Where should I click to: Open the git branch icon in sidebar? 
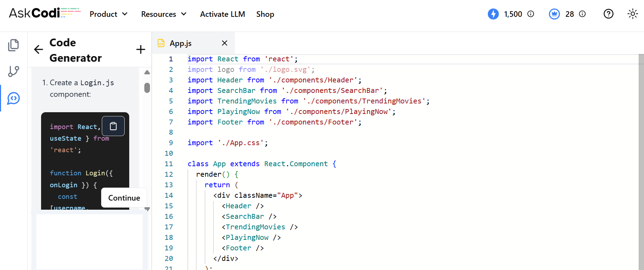point(13,71)
